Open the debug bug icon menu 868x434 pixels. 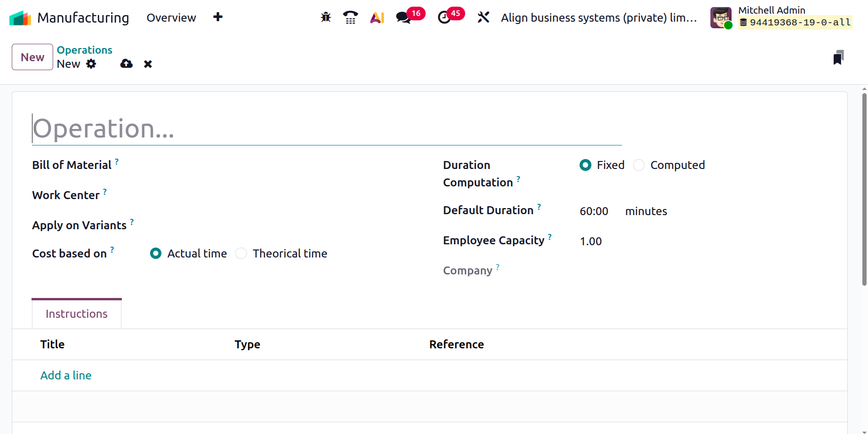[x=326, y=18]
